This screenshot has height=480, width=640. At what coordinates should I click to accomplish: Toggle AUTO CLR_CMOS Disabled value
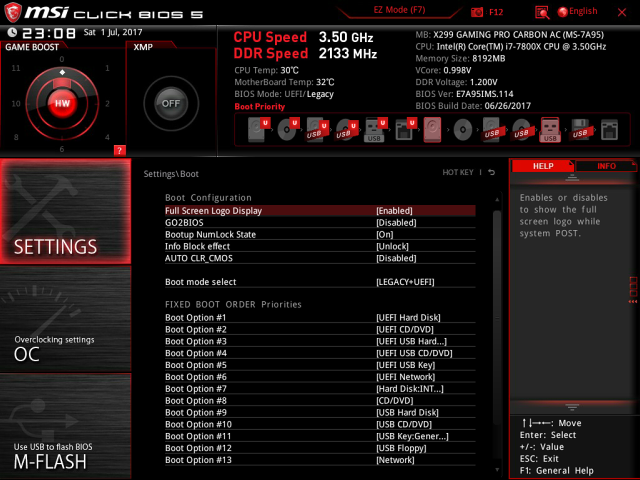click(x=396, y=258)
